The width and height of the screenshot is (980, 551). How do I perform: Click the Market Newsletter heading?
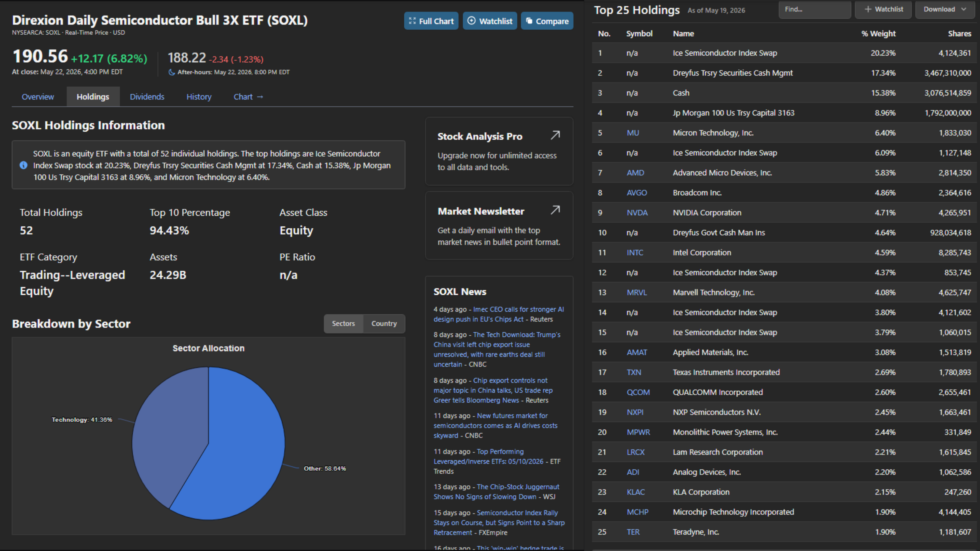point(481,211)
